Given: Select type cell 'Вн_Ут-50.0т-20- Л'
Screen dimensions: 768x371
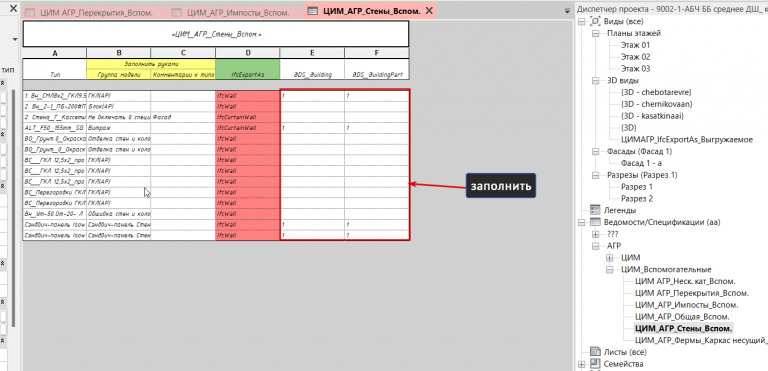Looking at the screenshot, I should [x=54, y=214].
